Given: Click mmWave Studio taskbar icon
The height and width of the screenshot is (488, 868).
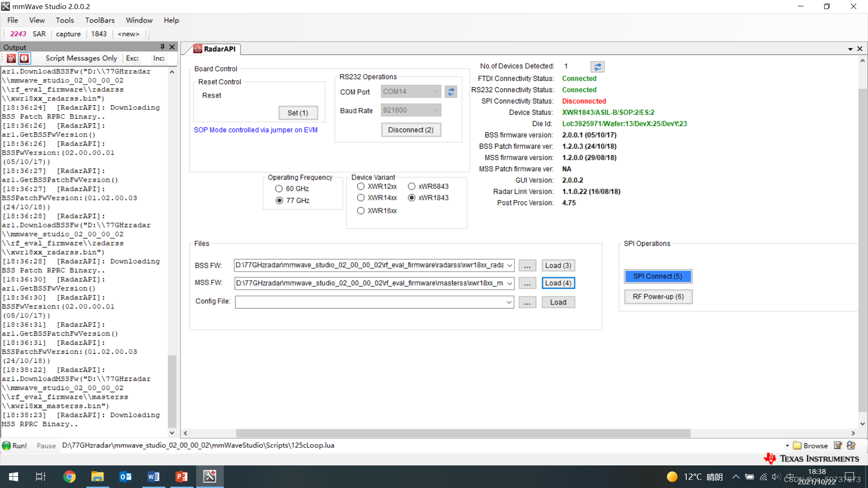Looking at the screenshot, I should pos(209,477).
